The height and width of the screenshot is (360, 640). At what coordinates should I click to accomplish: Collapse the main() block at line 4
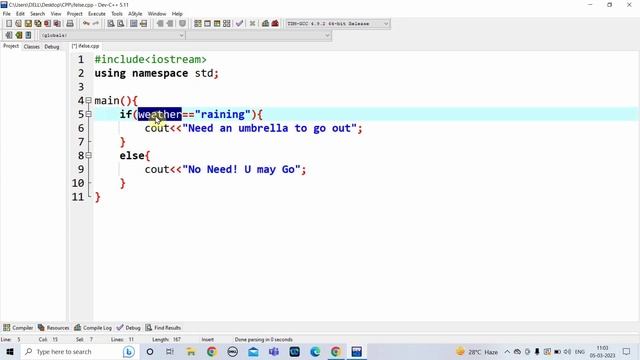click(89, 100)
